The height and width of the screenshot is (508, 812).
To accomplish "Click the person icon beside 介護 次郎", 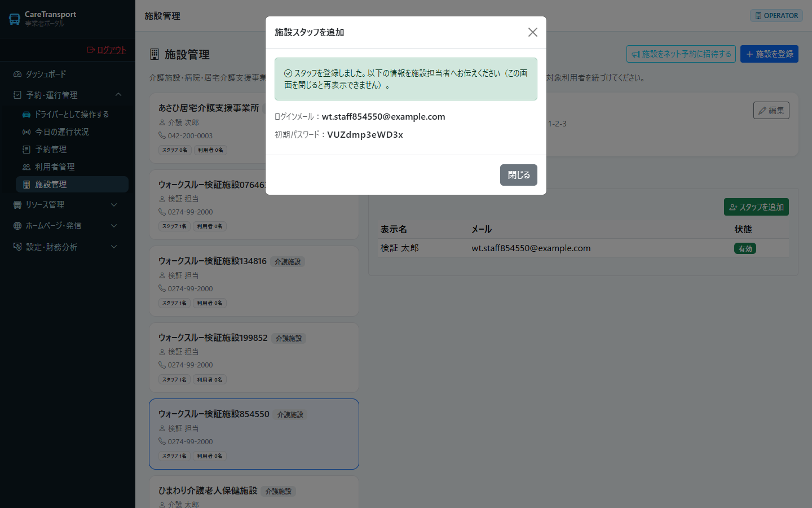I will tap(162, 122).
